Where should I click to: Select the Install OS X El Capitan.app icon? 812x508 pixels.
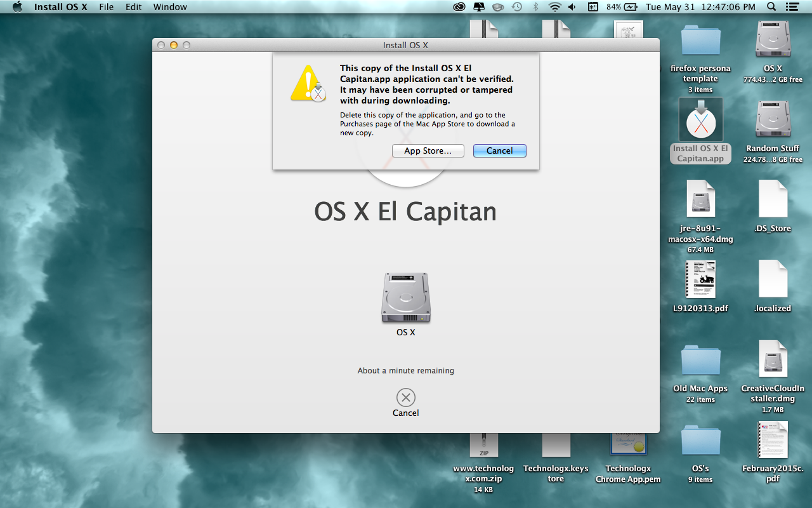click(700, 119)
